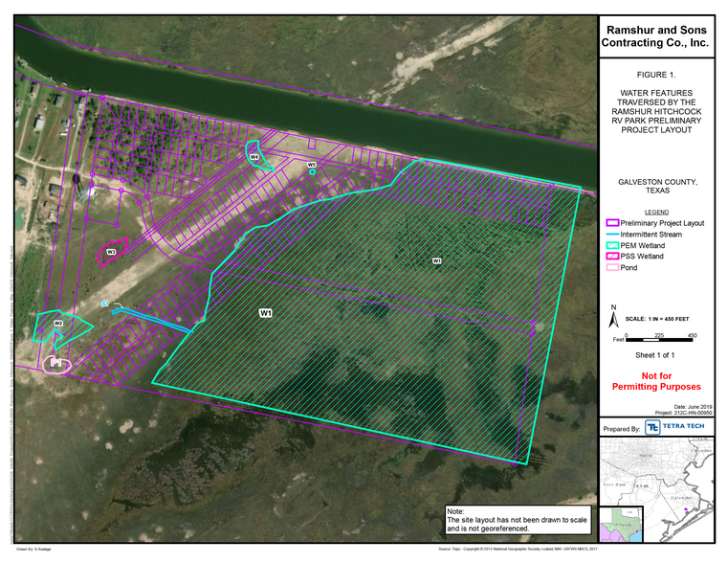Click the Pond legend swatch
This screenshot has width=728, height=563.
[x=612, y=269]
